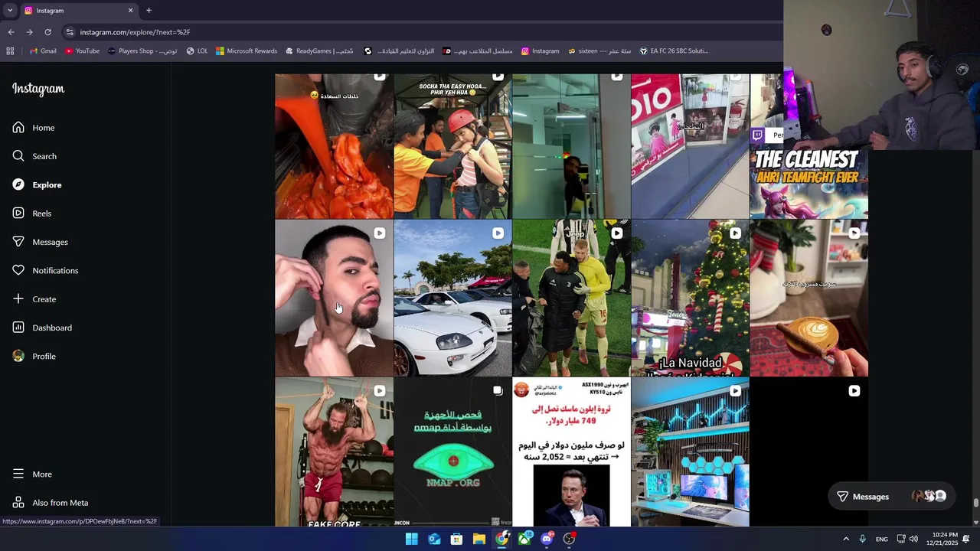Open the Xbox app in taskbar
Screen dimensions: 980x551
(x=524, y=539)
